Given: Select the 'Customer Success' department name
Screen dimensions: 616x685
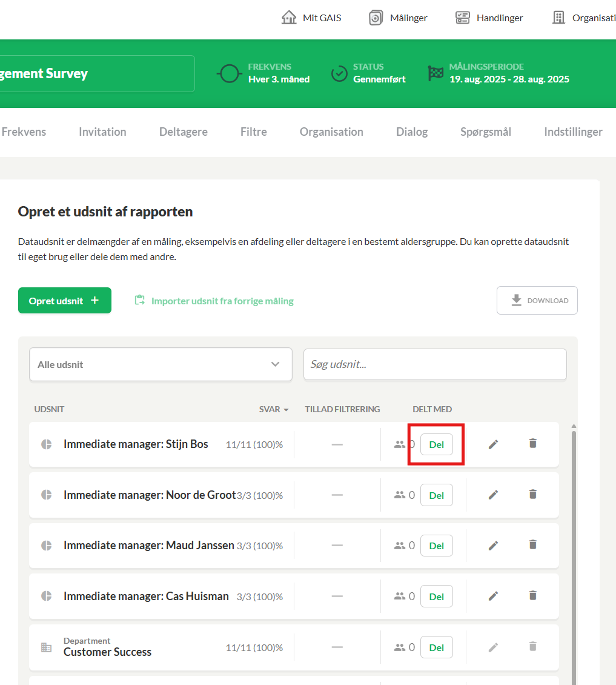Looking at the screenshot, I should [107, 652].
